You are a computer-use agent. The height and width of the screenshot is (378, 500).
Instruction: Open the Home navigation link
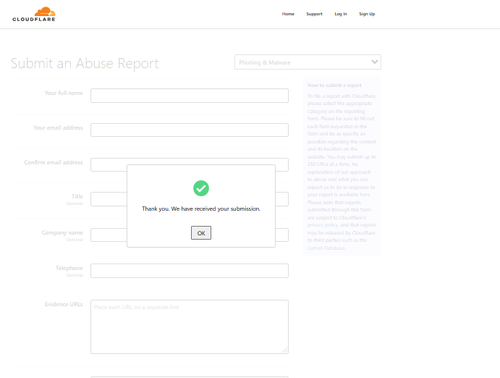click(288, 14)
